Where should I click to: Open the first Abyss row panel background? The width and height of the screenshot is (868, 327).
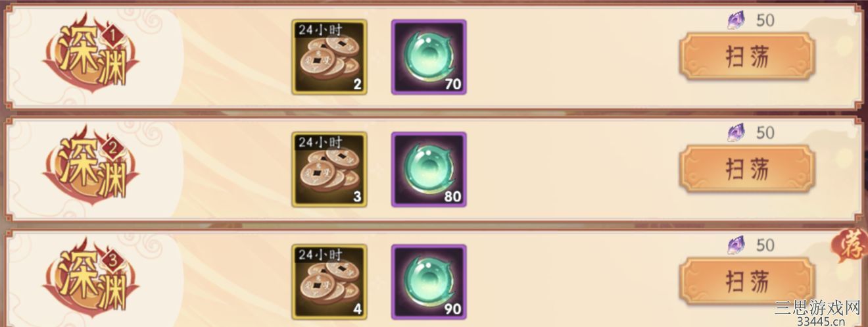[434, 57]
